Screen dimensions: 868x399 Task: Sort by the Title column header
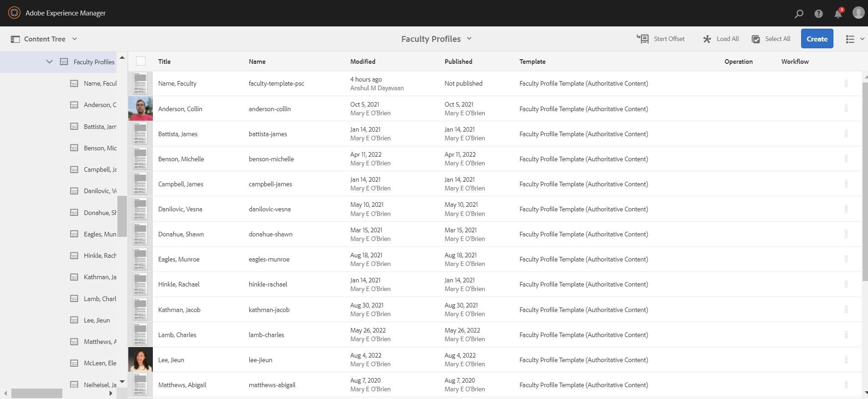click(164, 61)
